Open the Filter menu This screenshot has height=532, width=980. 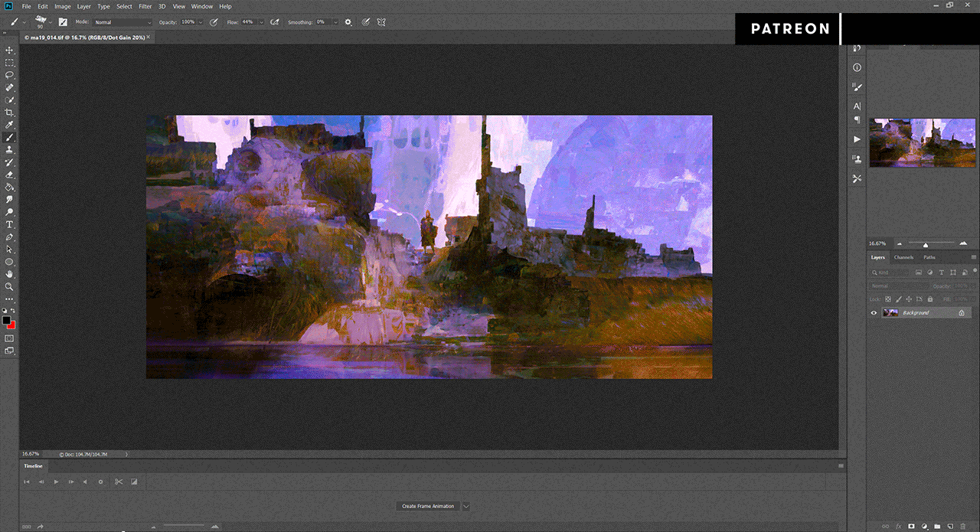coord(145,6)
